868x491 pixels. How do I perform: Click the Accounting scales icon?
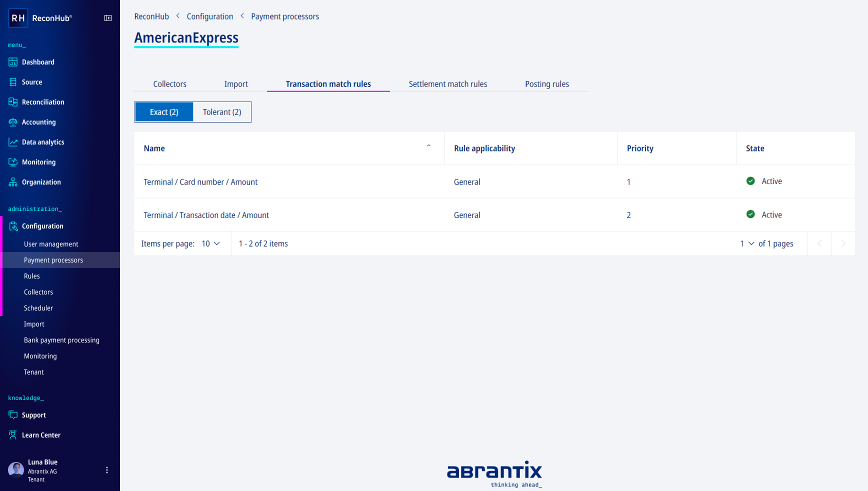click(x=13, y=122)
